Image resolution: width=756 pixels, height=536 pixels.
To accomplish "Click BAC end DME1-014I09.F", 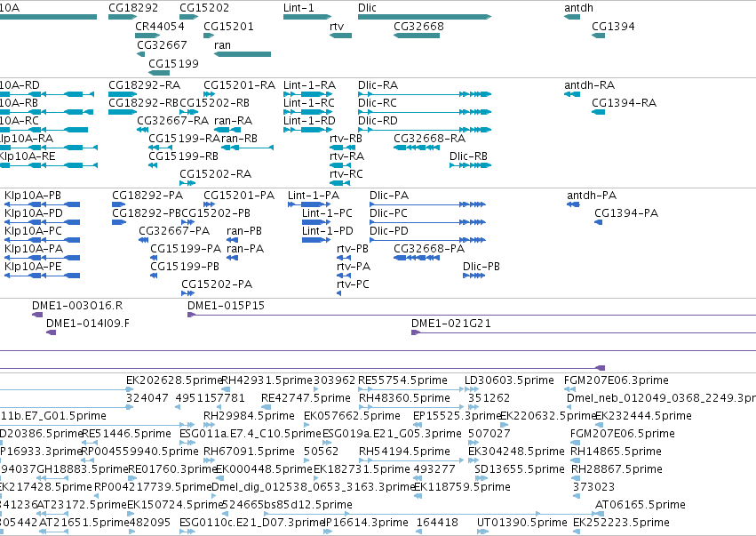I will (x=88, y=324).
